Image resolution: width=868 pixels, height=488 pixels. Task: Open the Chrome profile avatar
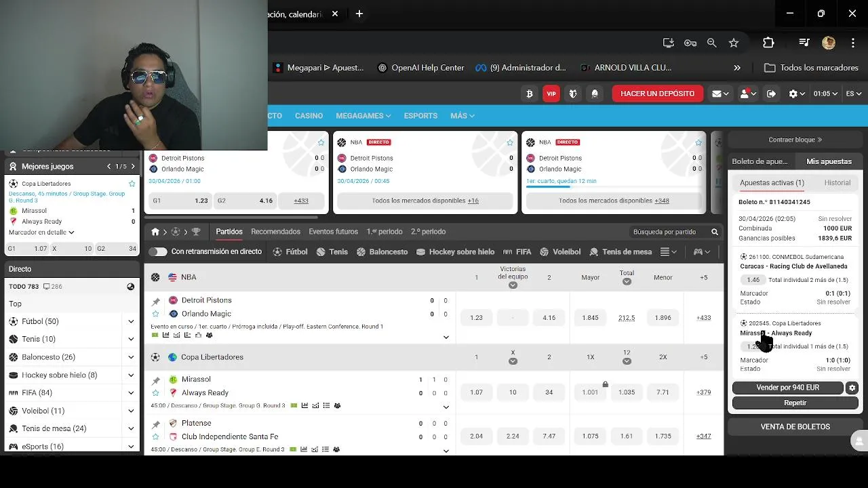[x=828, y=43]
